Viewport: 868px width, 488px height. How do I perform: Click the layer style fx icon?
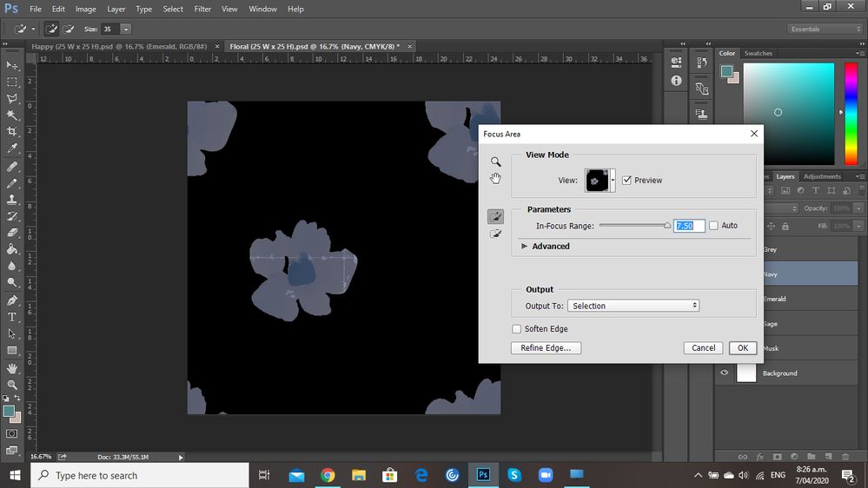[760, 457]
